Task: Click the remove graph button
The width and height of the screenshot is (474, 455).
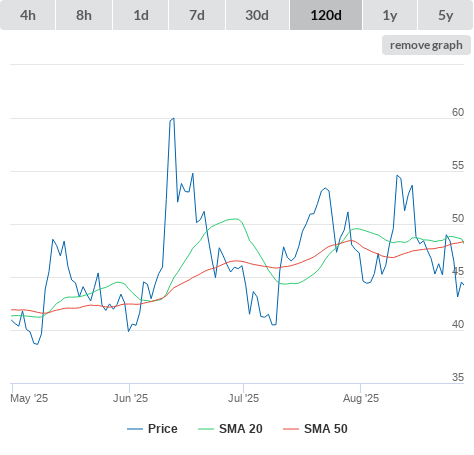Action: tap(426, 45)
